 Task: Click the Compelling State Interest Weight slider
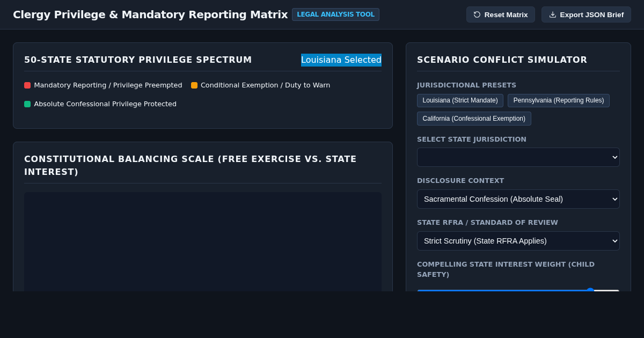point(518,290)
